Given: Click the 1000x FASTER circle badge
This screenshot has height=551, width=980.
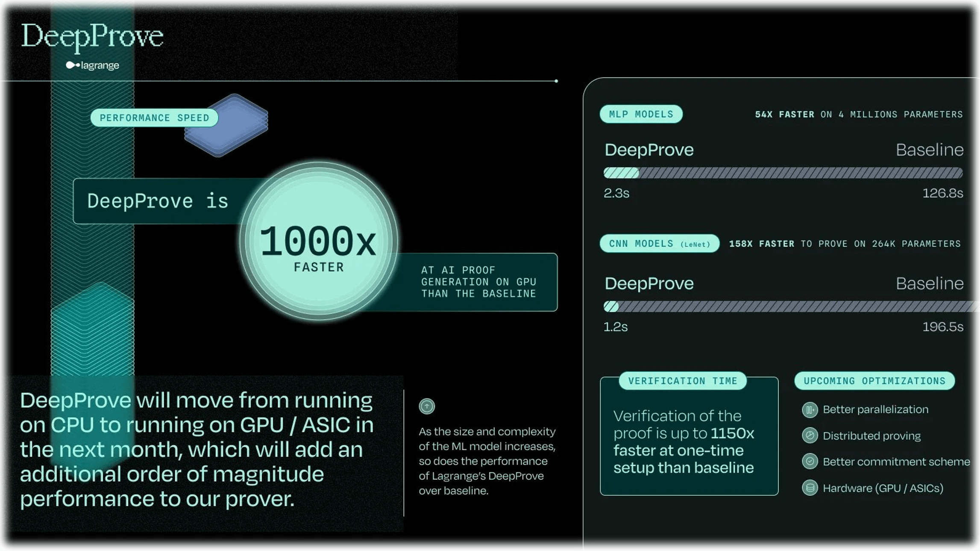Looking at the screenshot, I should [x=319, y=241].
